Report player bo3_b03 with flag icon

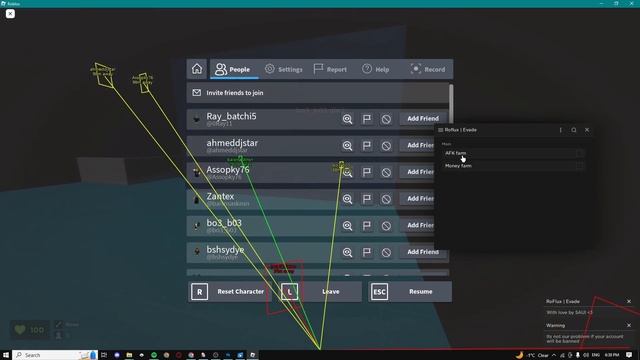[367, 225]
